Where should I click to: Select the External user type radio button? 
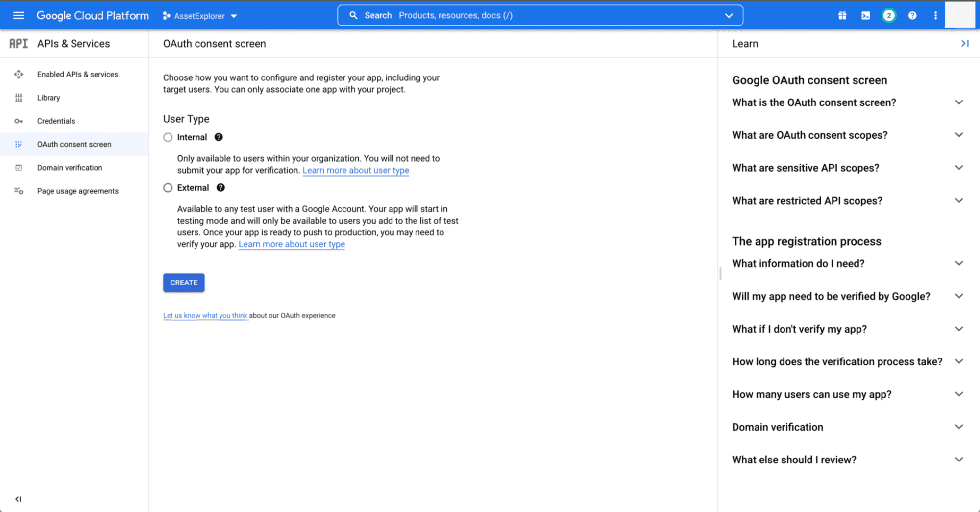point(168,188)
